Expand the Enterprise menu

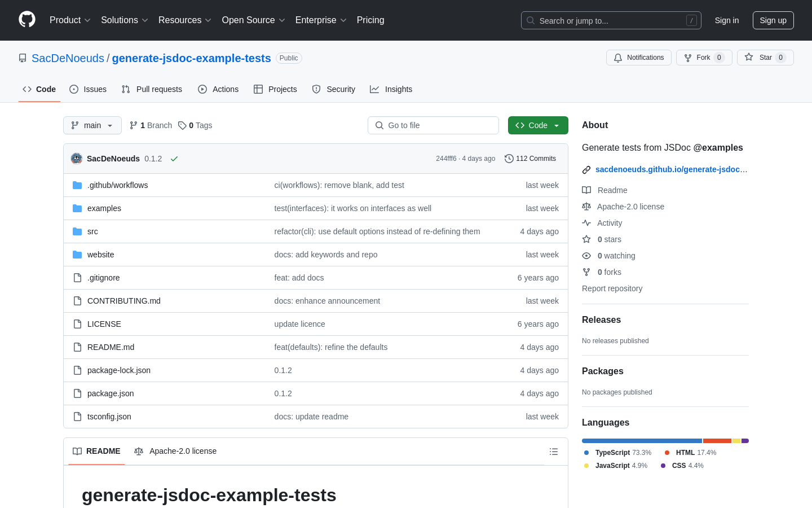click(x=321, y=20)
